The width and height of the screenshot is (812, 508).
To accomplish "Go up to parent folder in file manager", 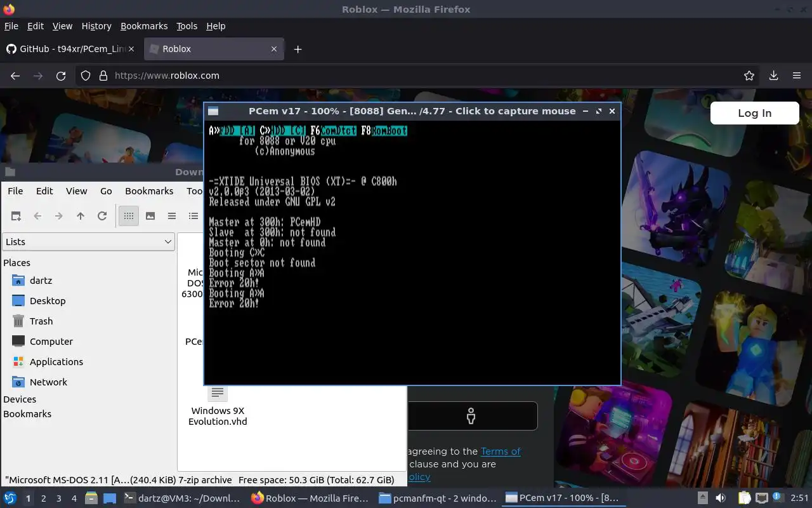I will tap(81, 216).
